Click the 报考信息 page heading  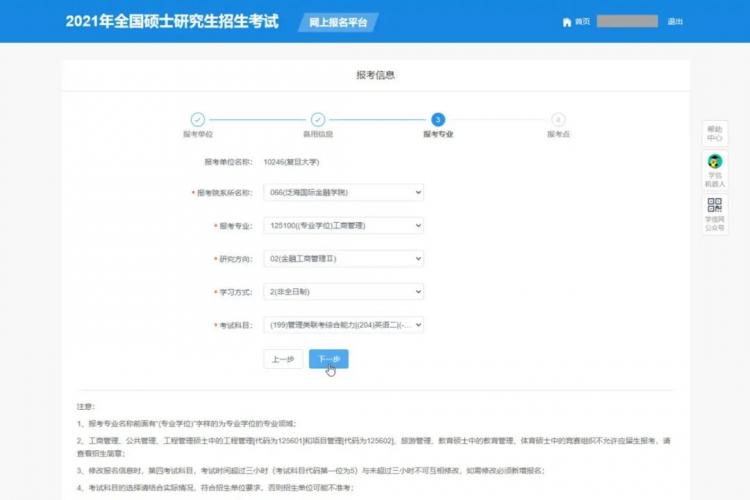click(x=375, y=75)
